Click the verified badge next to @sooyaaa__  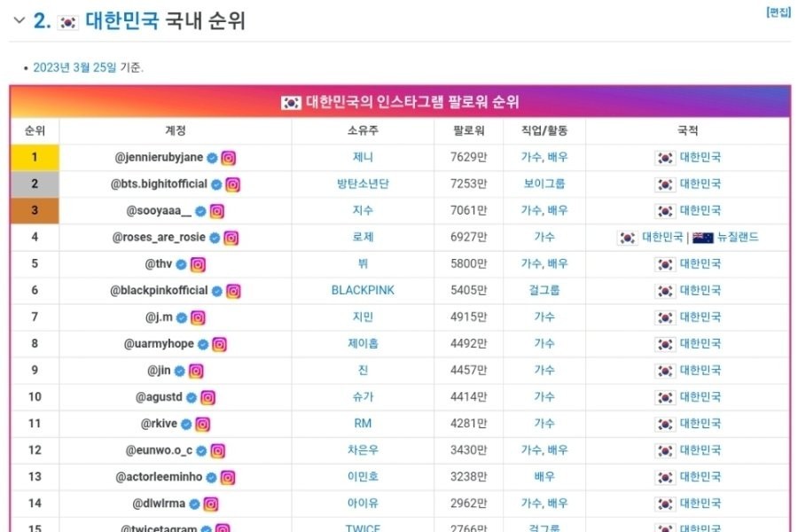(x=200, y=211)
